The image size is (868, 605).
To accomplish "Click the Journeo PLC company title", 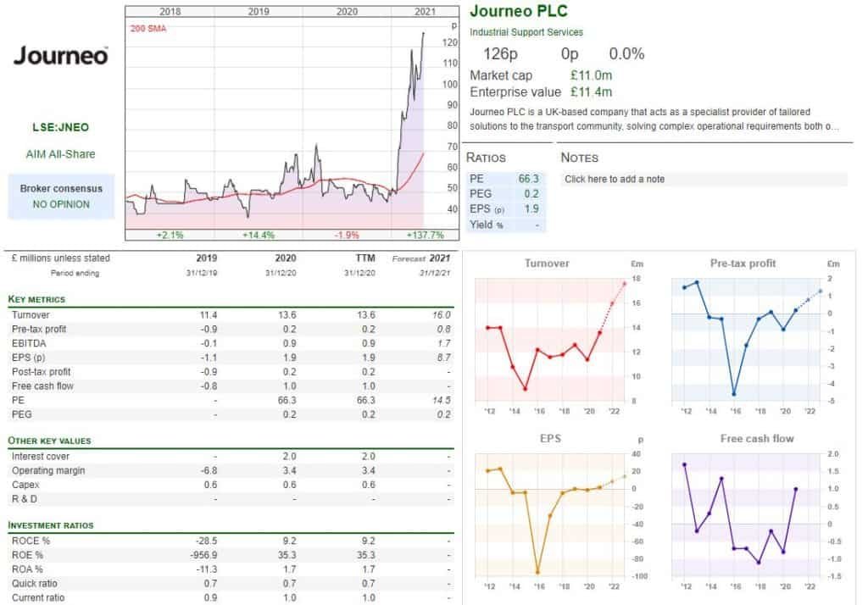I will pos(519,11).
